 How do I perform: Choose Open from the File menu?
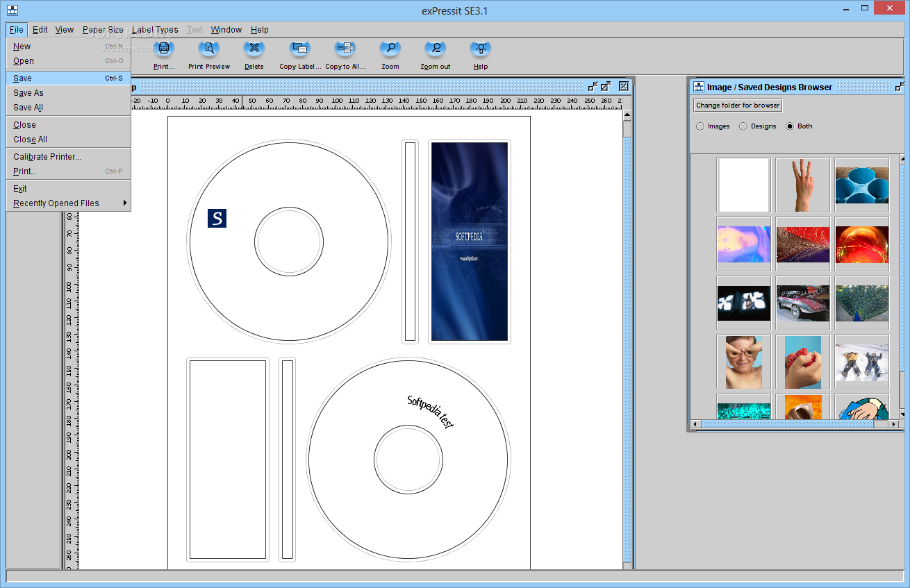click(x=69, y=61)
